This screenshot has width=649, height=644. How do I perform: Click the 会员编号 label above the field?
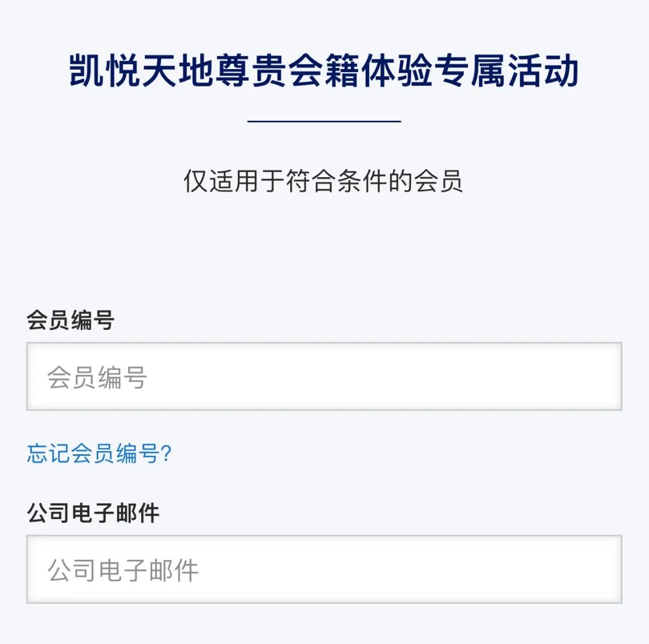click(x=70, y=321)
